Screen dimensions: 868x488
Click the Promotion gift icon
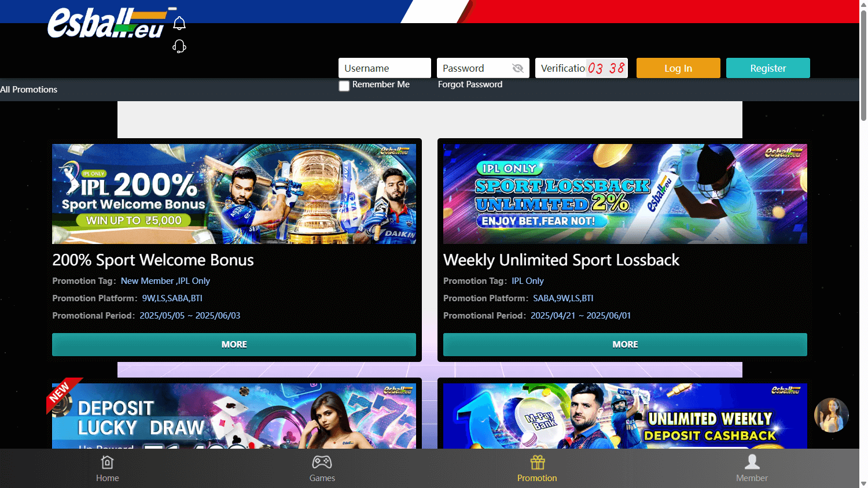[x=537, y=463]
